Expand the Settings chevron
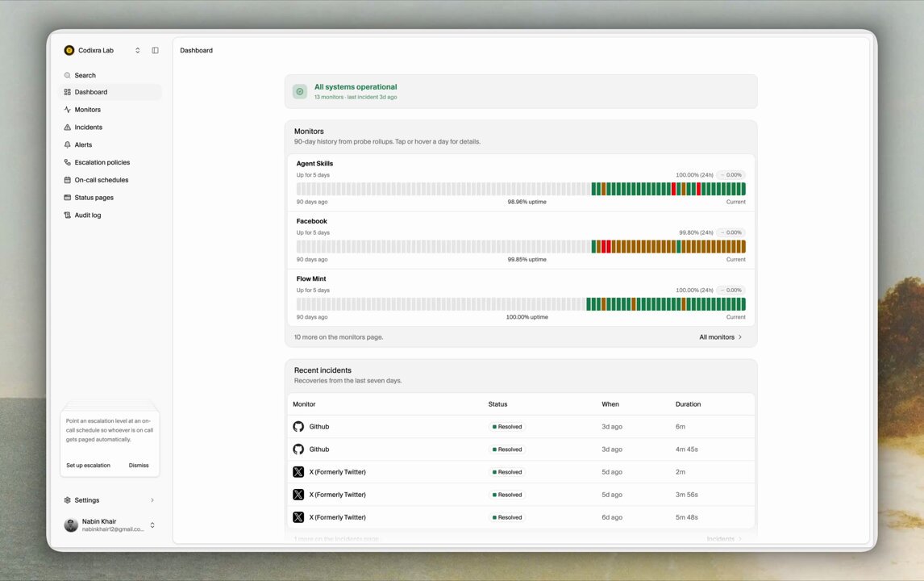This screenshot has width=924, height=581. click(x=152, y=500)
